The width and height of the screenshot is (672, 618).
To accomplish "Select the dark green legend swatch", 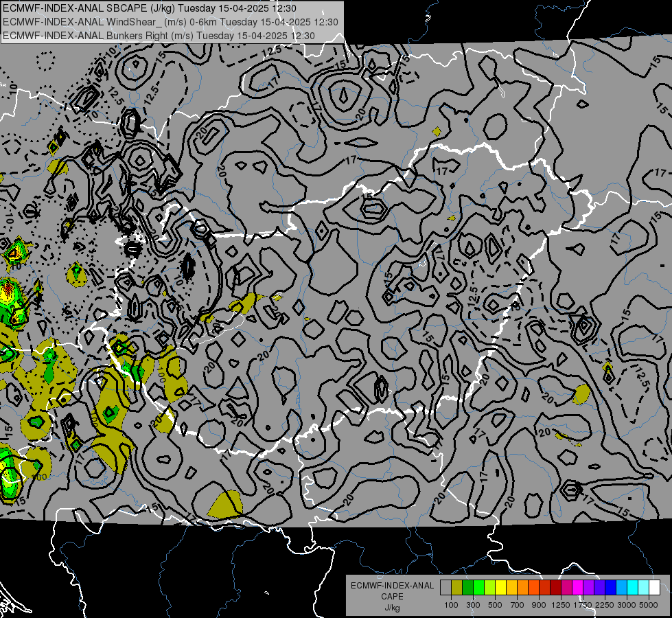I will click(468, 587).
